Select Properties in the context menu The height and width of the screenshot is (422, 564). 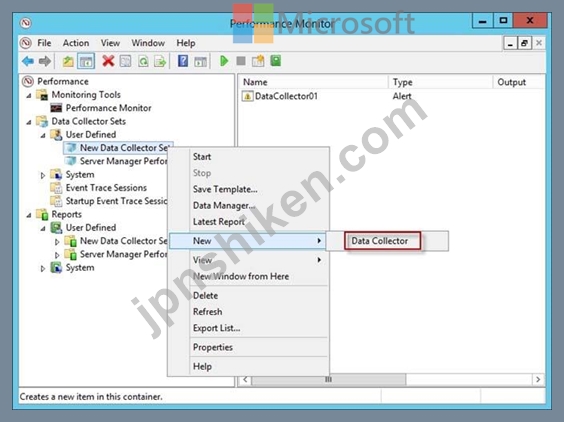[x=213, y=347]
